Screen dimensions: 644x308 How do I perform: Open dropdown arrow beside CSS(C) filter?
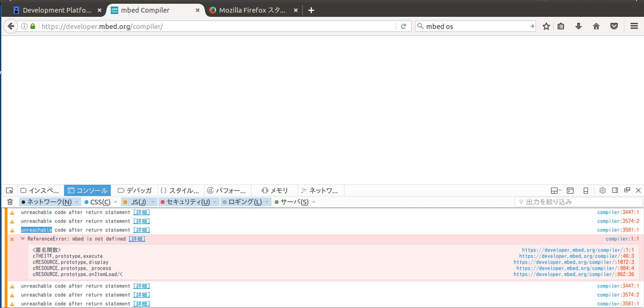[115, 202]
